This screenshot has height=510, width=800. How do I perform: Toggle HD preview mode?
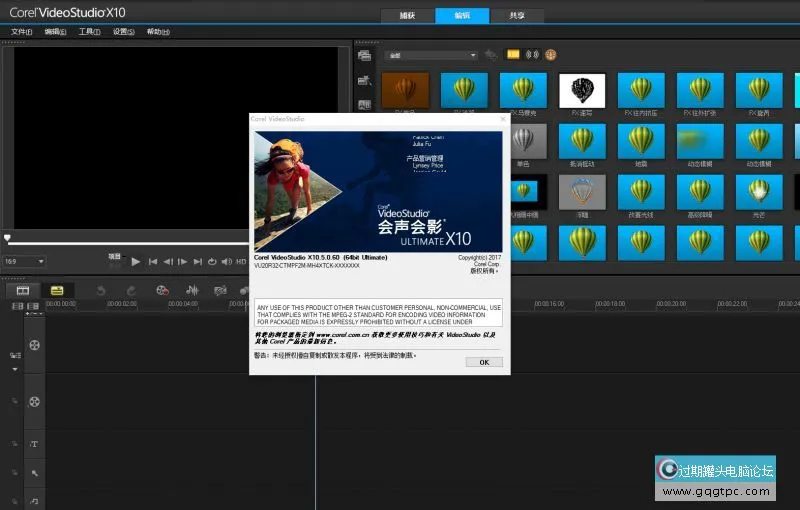tap(241, 262)
